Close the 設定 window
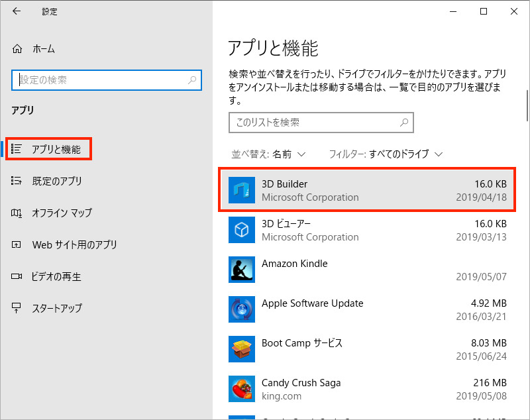The height and width of the screenshot is (420, 530). (514, 11)
